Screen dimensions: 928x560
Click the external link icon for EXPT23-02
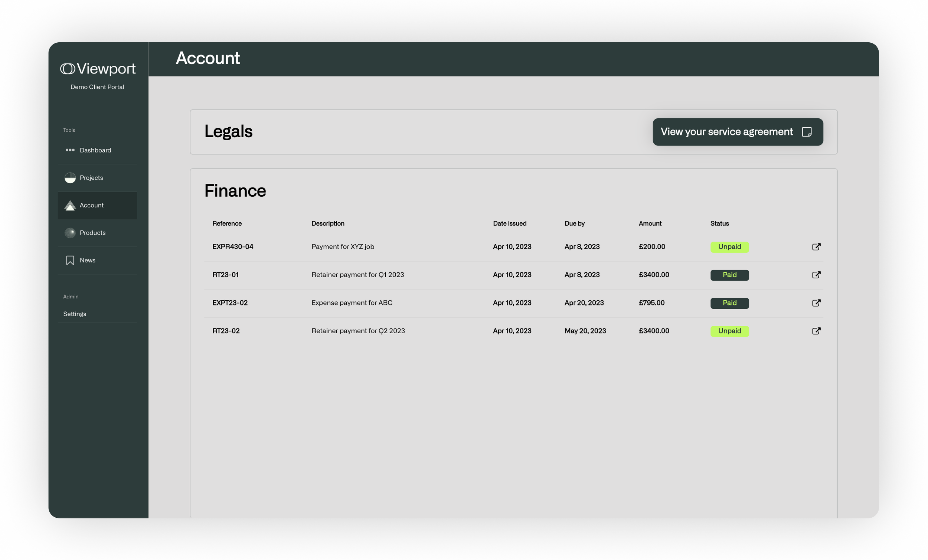tap(817, 302)
